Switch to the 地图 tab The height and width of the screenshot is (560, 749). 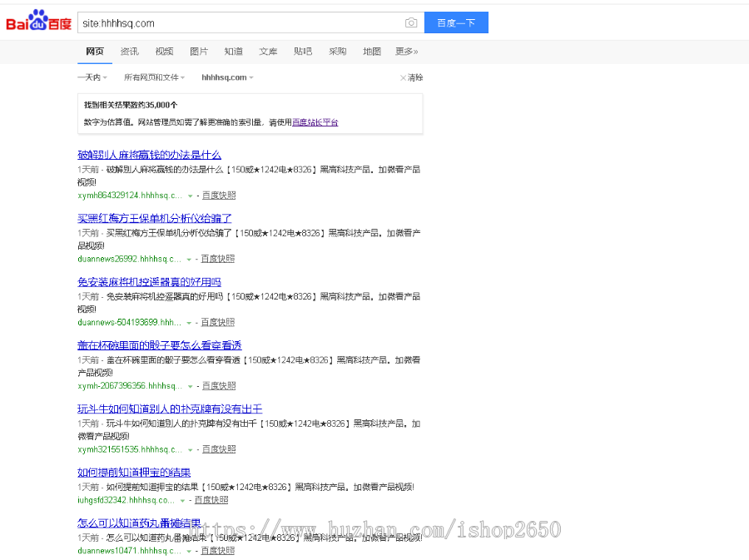coord(372,51)
